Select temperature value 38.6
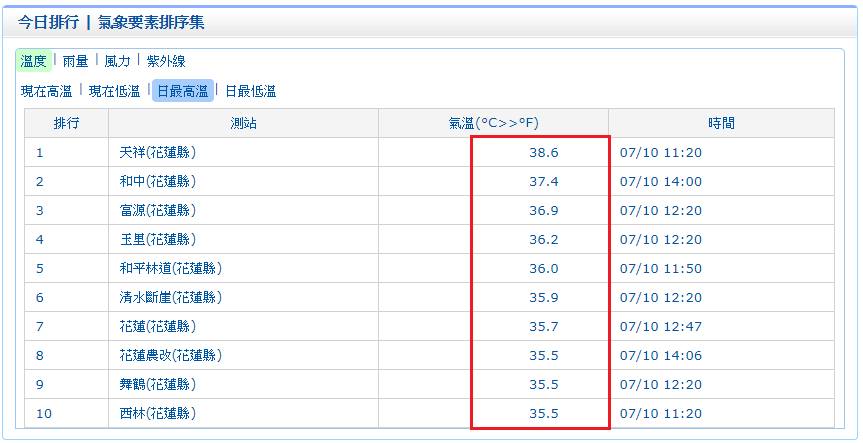The width and height of the screenshot is (863, 443). (544, 152)
